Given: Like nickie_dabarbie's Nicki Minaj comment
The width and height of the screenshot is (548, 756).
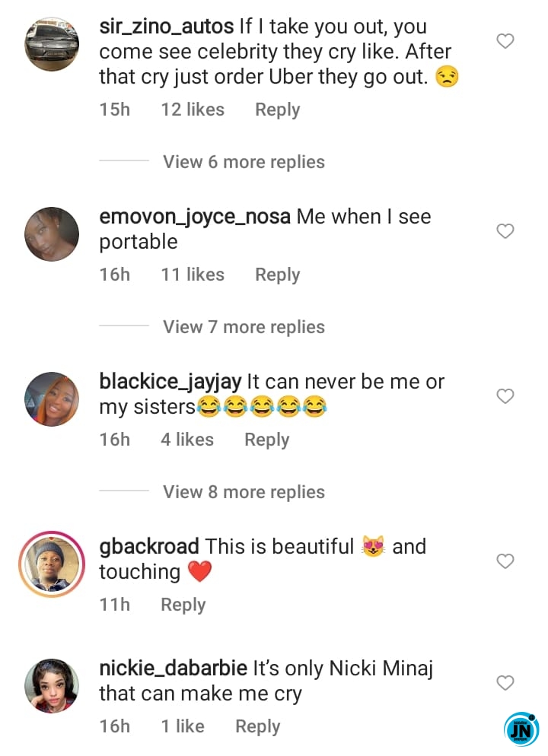Looking at the screenshot, I should [x=505, y=683].
